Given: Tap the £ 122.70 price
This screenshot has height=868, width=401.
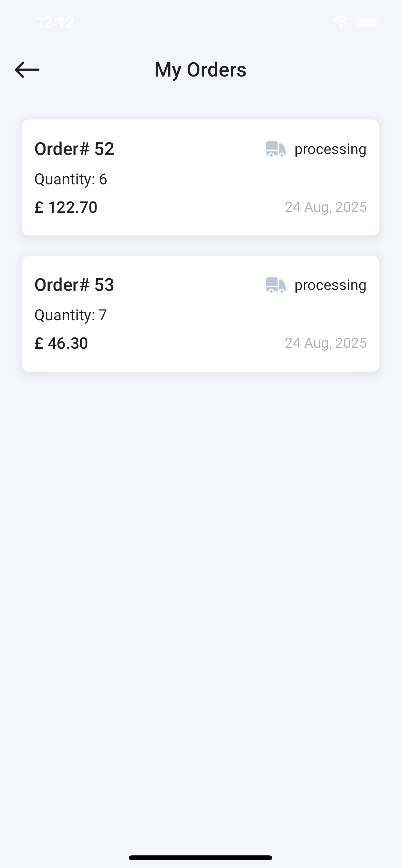Looking at the screenshot, I should [x=66, y=207].
